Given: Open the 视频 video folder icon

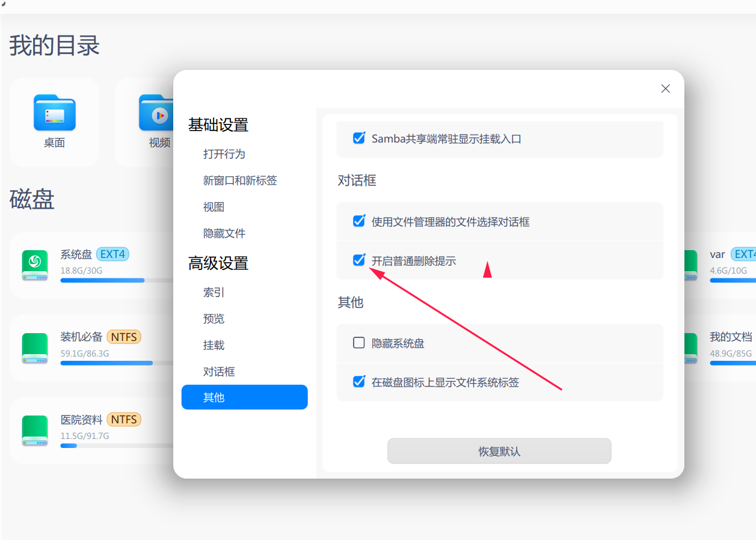Looking at the screenshot, I should 156,112.
